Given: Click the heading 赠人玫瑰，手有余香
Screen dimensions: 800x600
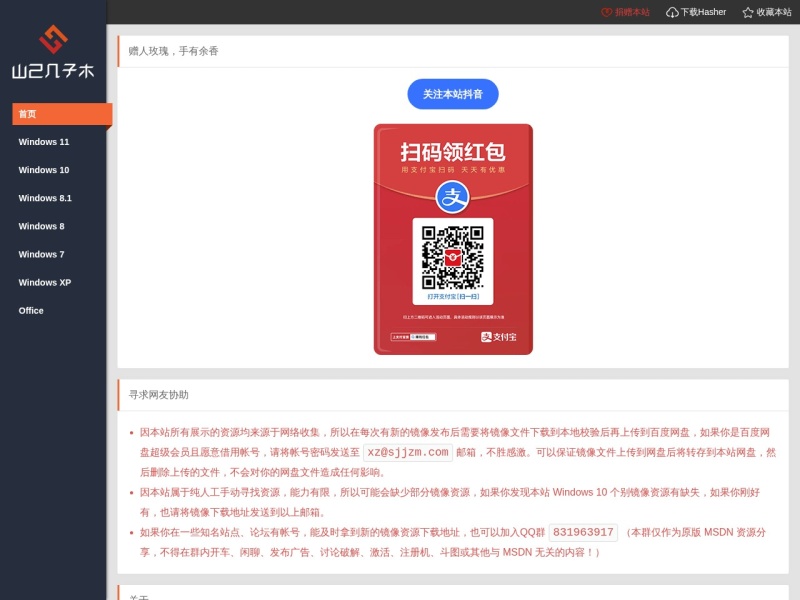Looking at the screenshot, I should coord(173,51).
